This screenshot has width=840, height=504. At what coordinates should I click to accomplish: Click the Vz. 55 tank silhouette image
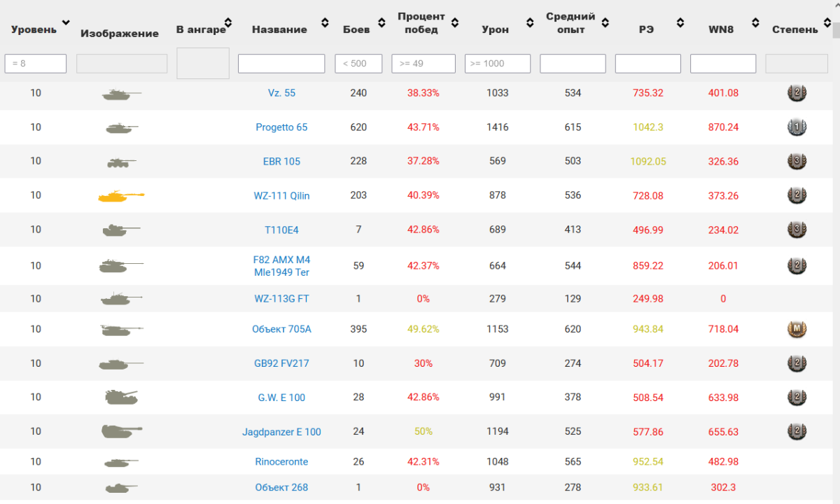tap(121, 93)
